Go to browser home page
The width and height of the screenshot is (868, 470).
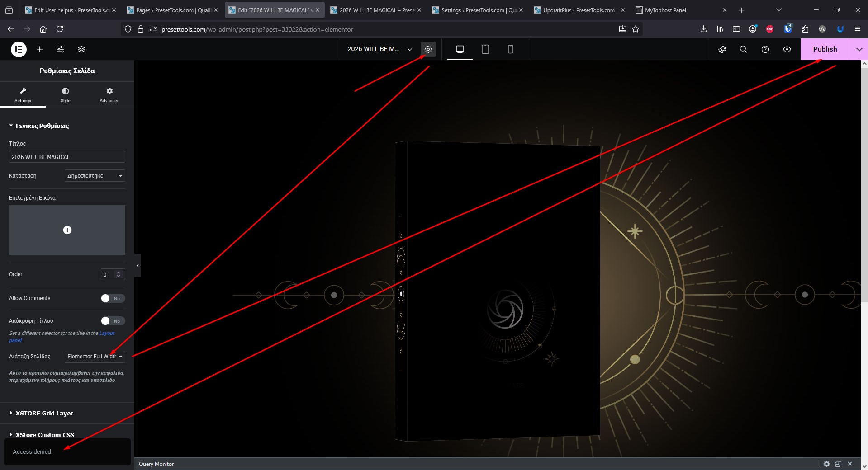(43, 29)
